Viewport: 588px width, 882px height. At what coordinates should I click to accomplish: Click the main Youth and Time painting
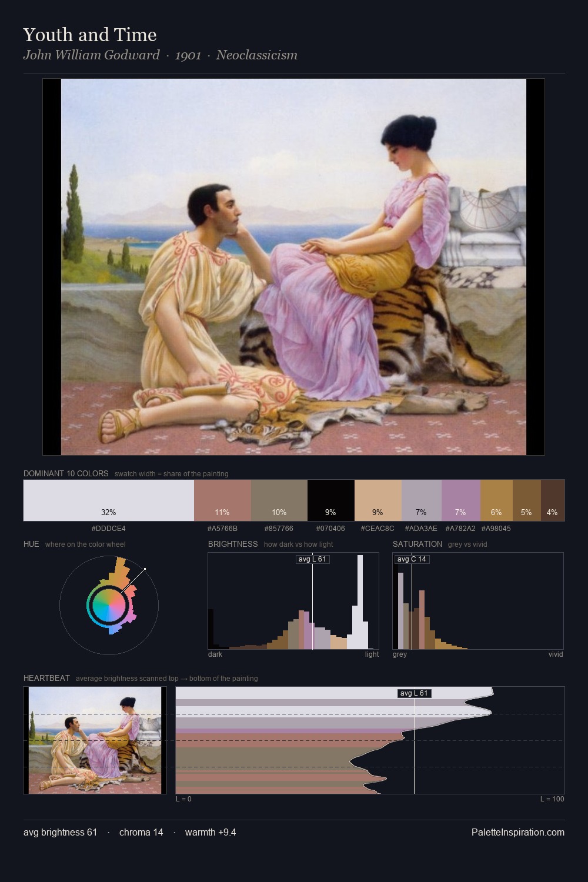(293, 267)
